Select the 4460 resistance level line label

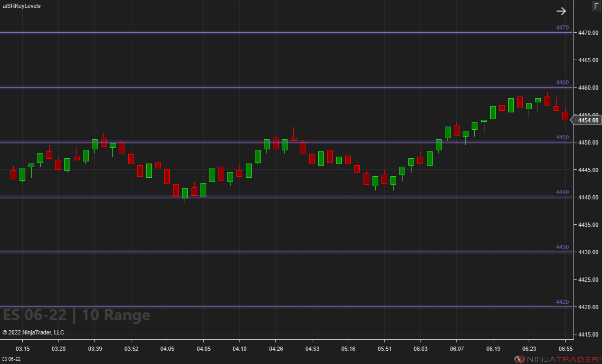[562, 82]
